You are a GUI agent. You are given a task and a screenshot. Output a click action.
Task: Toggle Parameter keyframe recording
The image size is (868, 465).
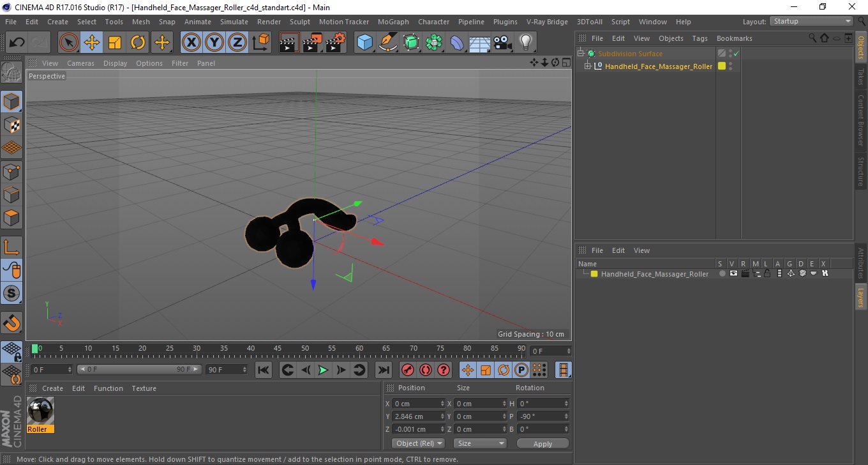[x=521, y=370]
